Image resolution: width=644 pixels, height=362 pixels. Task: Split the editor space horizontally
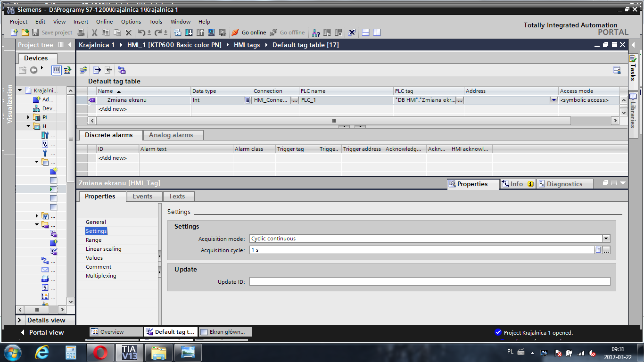pyautogui.click(x=365, y=33)
